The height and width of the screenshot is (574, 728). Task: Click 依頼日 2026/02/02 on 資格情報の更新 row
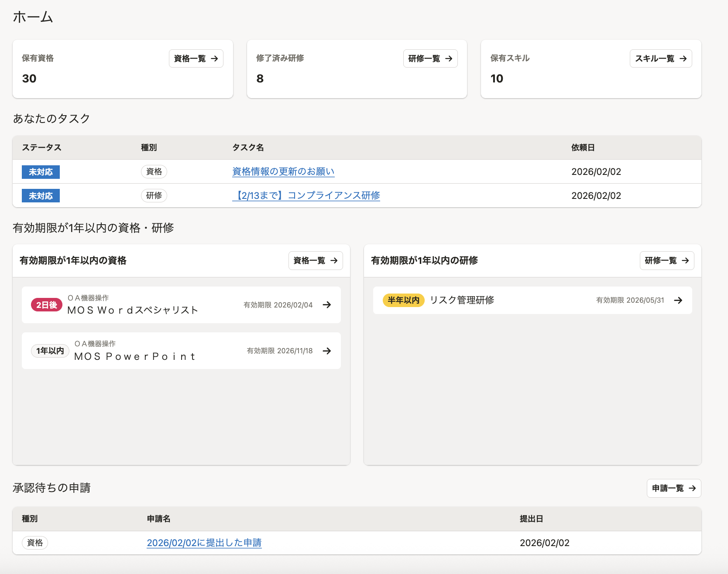click(596, 171)
